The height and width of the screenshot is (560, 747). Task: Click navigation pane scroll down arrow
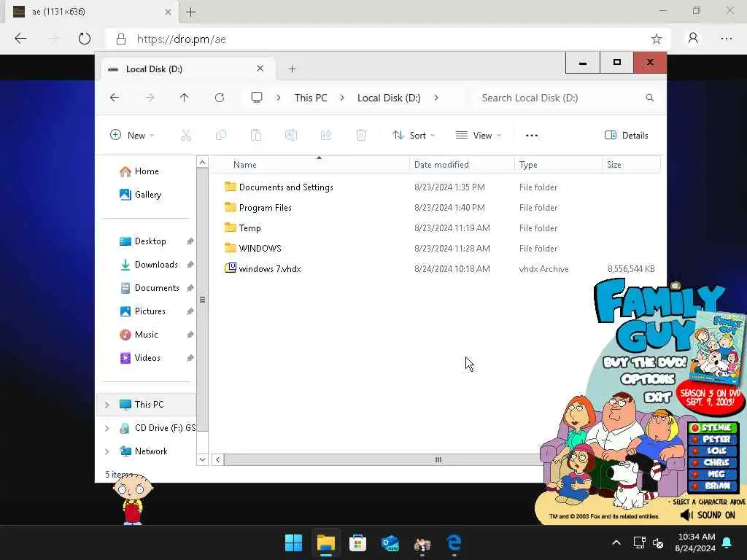pos(203,459)
